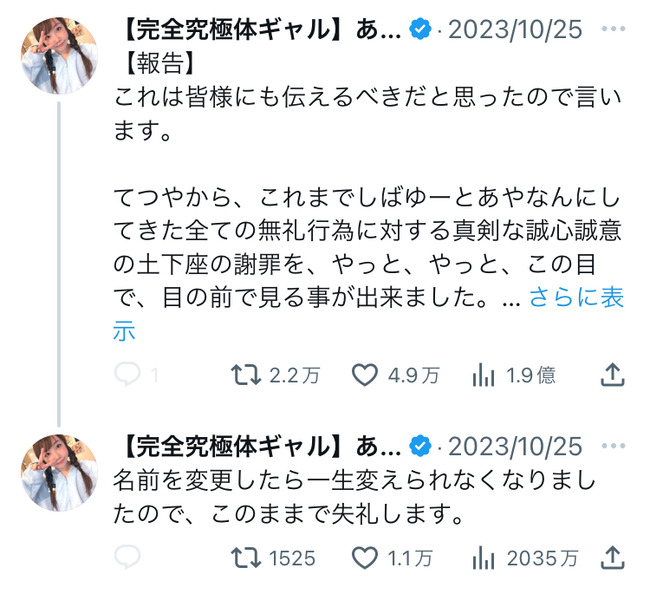Viewport: 650px width, 594px height.
Task: Like the second tweet with 1.1万 likes
Action: point(364,555)
